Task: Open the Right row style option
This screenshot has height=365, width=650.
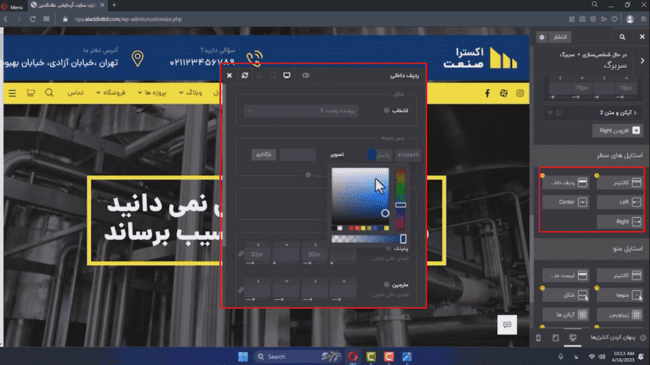Action: (619, 221)
